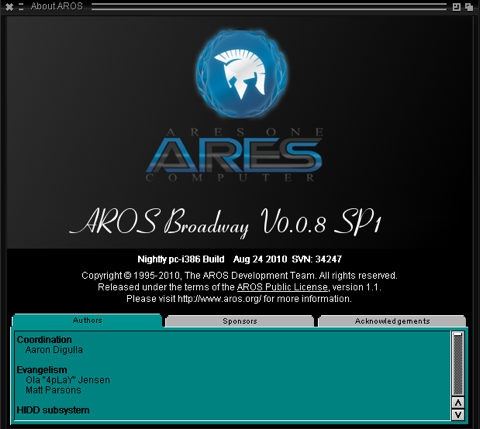Select the Ola "4pLaY" Jensen entry

(x=68, y=380)
